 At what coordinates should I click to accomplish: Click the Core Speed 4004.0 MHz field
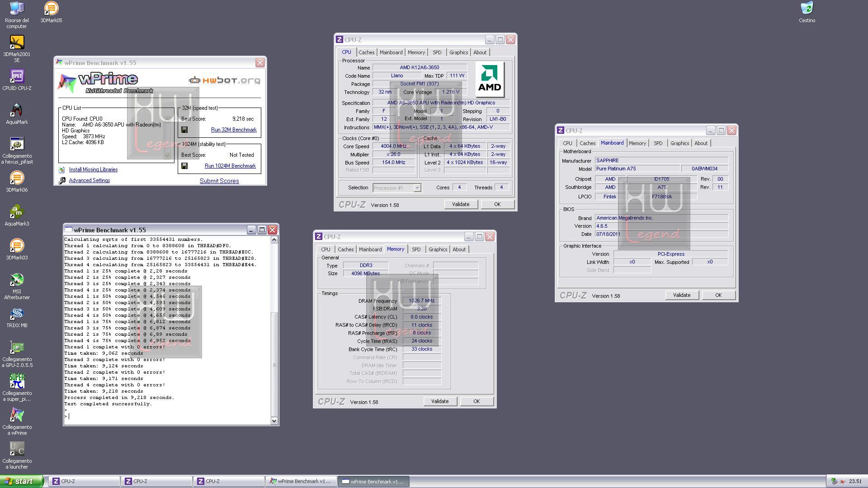click(394, 146)
